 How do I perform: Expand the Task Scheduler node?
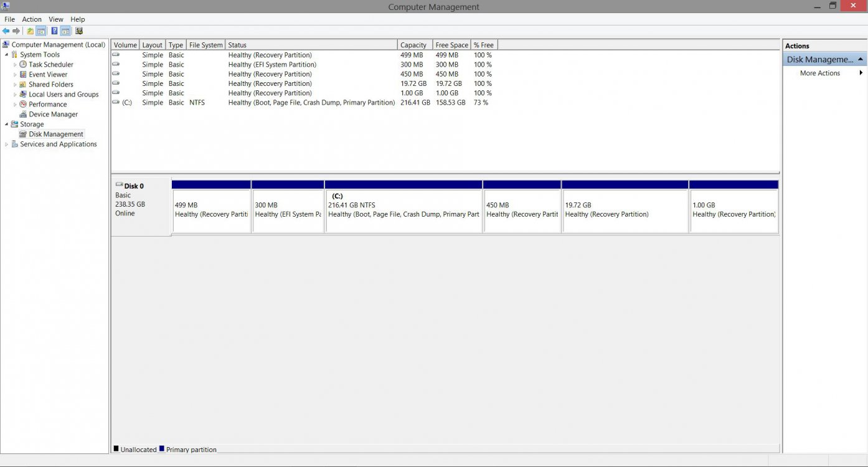click(x=15, y=65)
